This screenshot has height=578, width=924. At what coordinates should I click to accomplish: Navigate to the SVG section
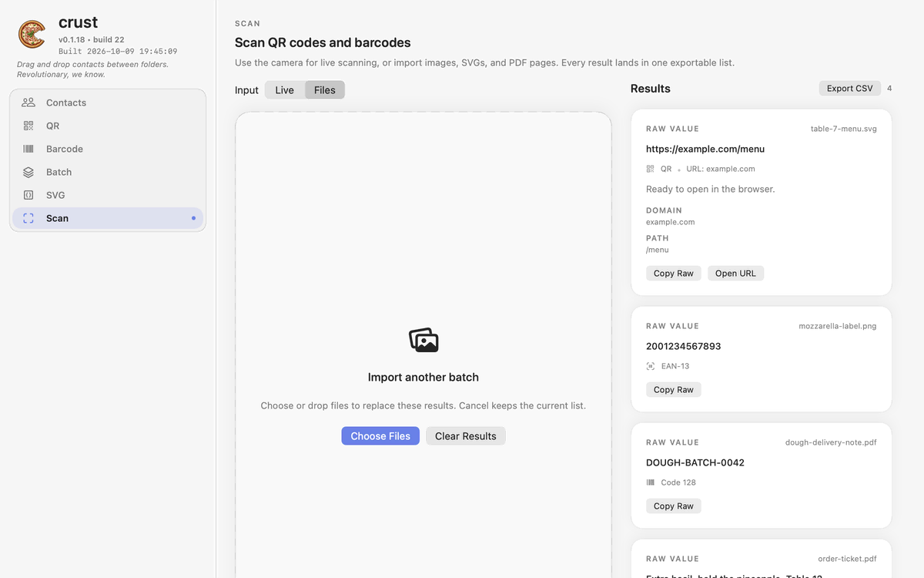coord(108,195)
